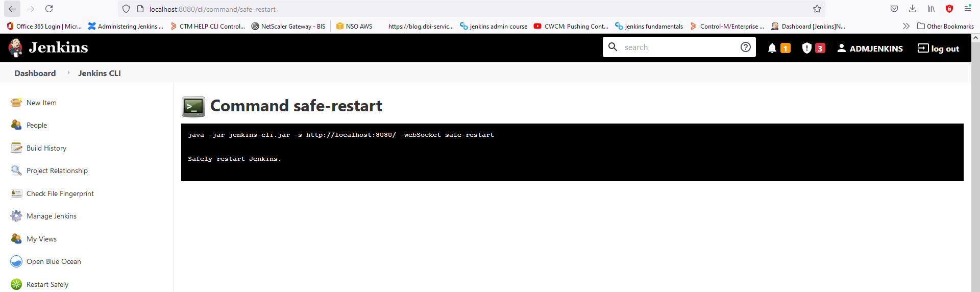Open the Open Blue Ocean link
980x292 pixels.
(x=54, y=261)
